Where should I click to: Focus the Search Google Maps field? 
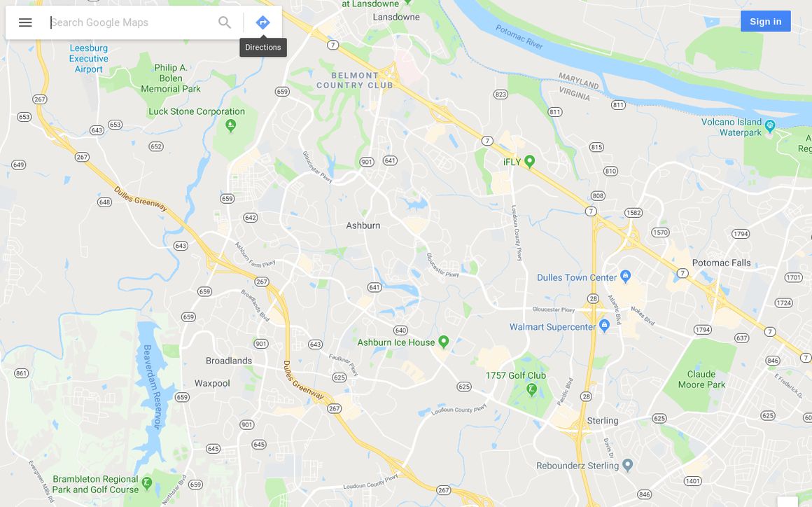132,22
